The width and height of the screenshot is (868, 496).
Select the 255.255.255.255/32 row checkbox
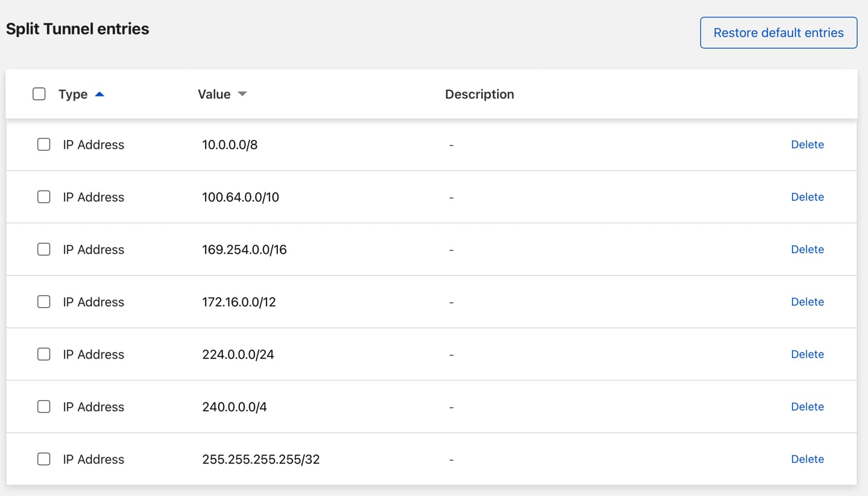pyautogui.click(x=43, y=459)
